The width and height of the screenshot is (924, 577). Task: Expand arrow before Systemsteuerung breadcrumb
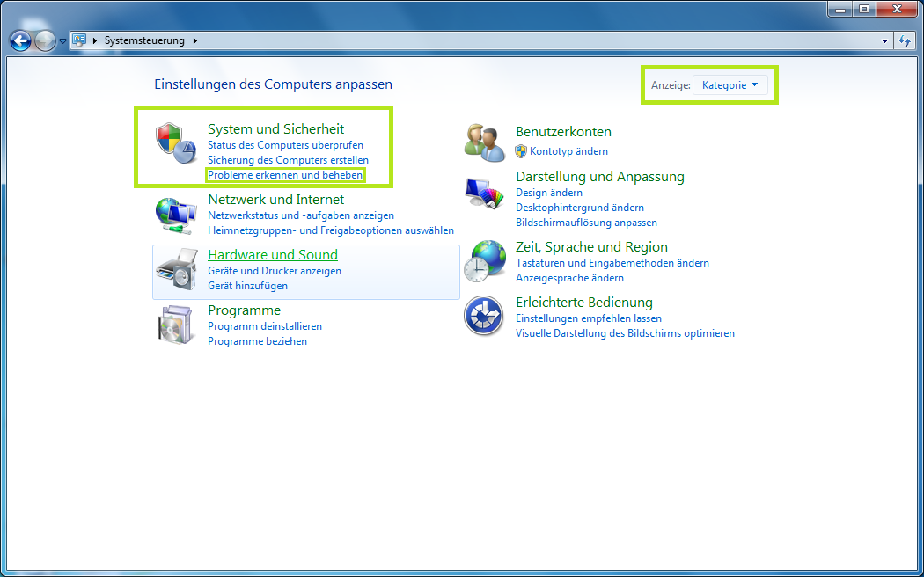pyautogui.click(x=95, y=40)
